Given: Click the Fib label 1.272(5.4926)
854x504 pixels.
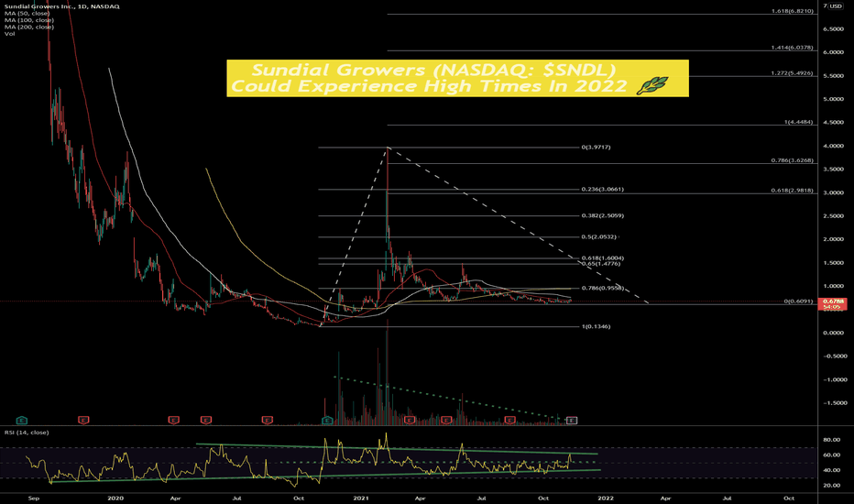Looking at the screenshot, I should [792, 73].
